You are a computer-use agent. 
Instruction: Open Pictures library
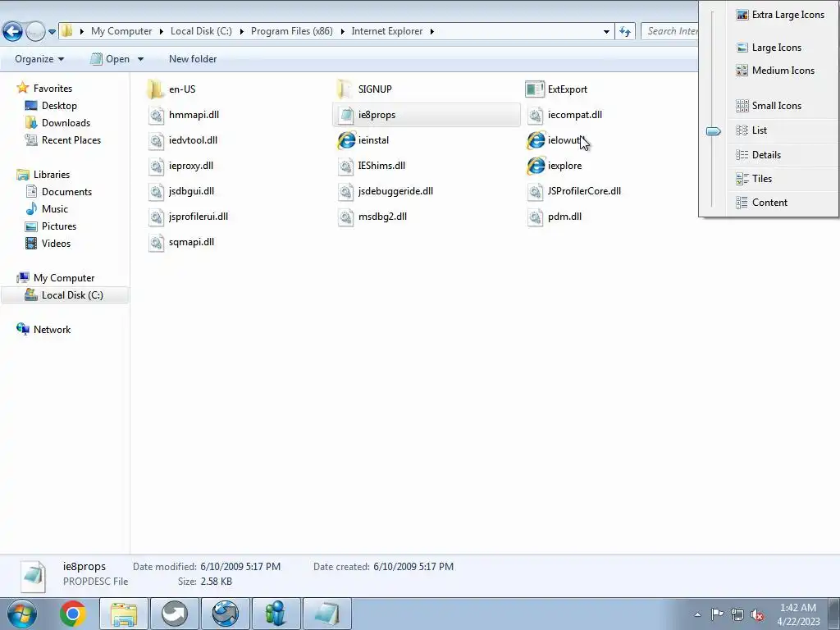tap(59, 226)
